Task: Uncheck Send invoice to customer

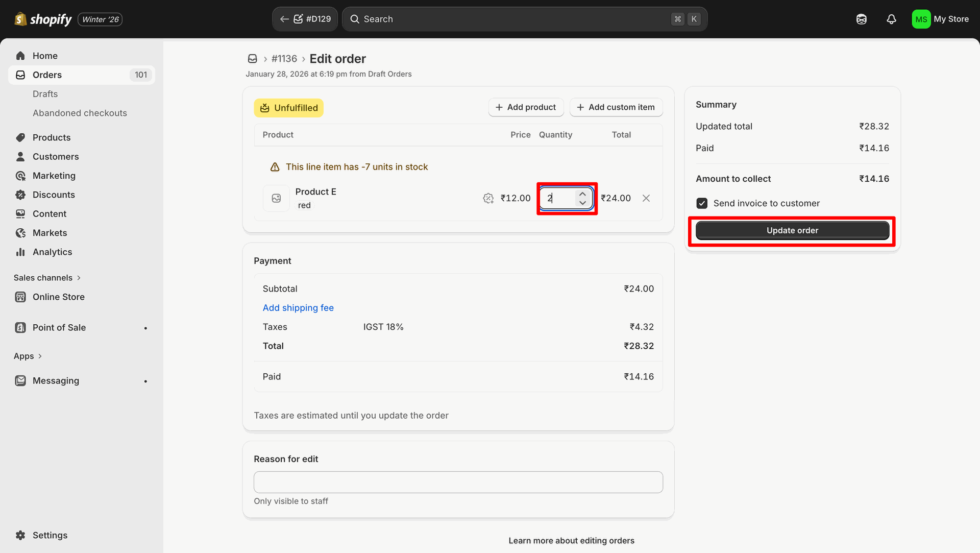Action: click(702, 203)
